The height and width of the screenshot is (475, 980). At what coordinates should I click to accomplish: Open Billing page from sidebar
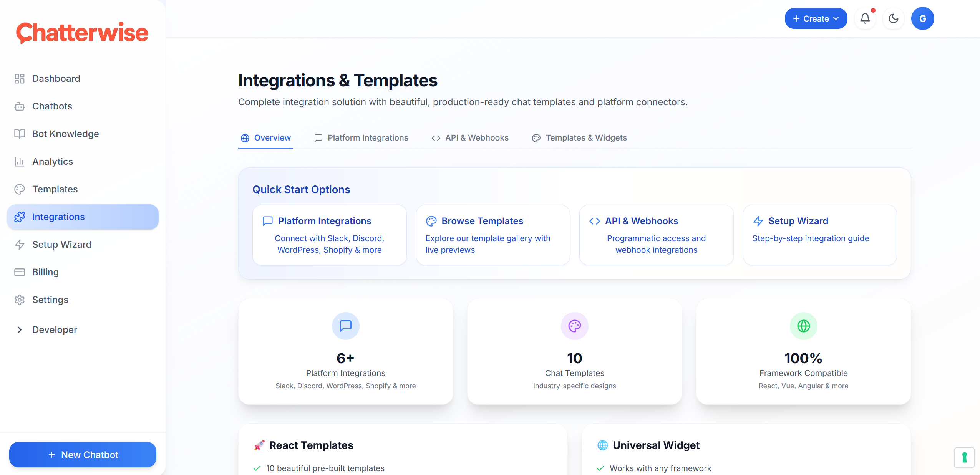[45, 272]
